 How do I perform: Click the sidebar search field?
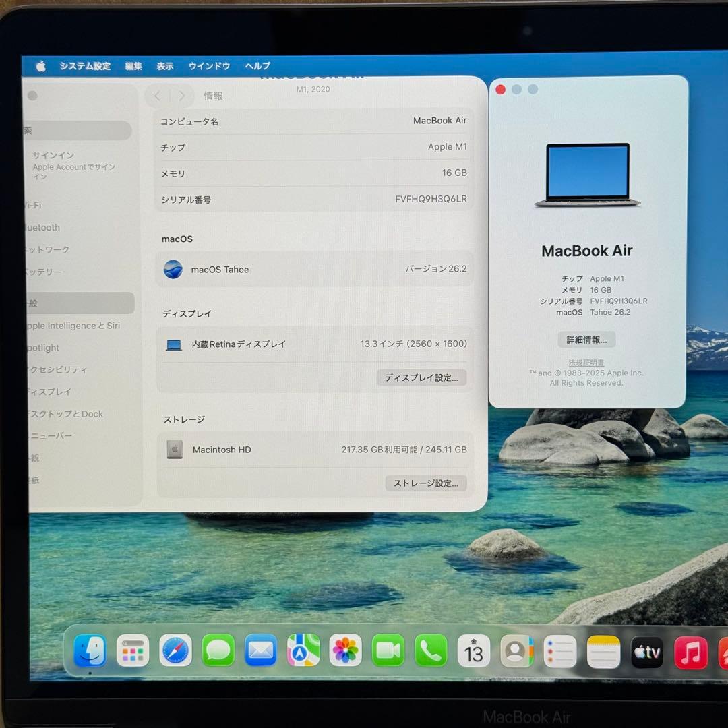click(78, 131)
